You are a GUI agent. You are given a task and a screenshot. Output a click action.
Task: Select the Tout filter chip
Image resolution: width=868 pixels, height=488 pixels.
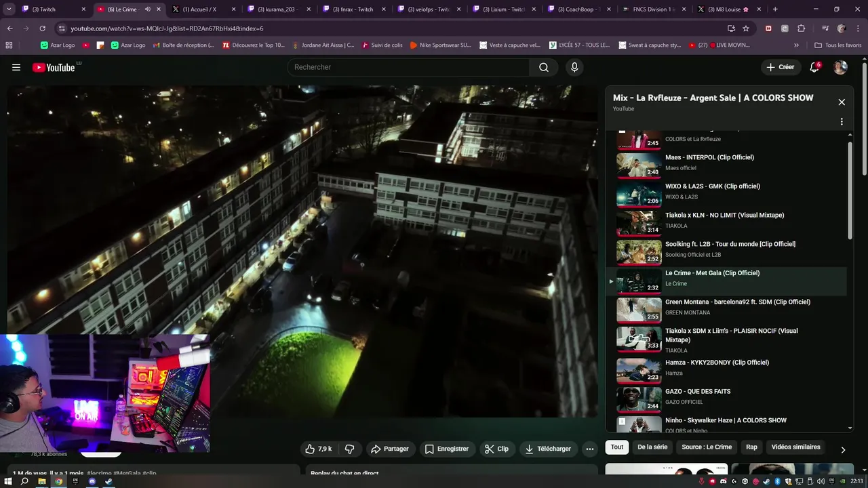click(x=617, y=447)
